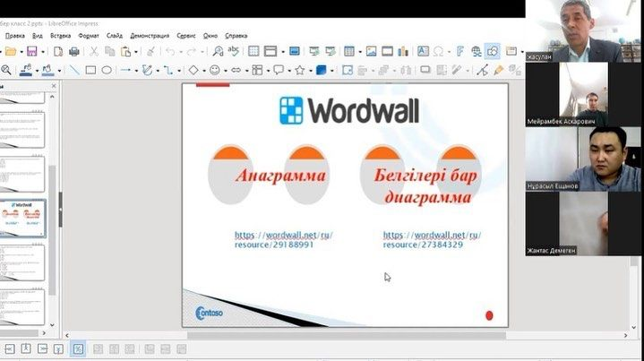Image resolution: width=644 pixels, height=361 pixels.
Task: Open the Open File folder icon
Action: (11, 51)
